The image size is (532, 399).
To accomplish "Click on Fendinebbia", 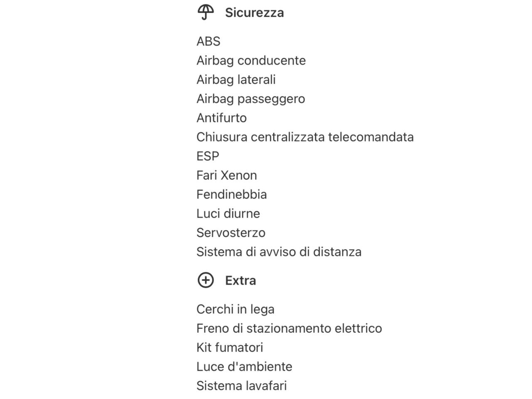I will tap(232, 194).
